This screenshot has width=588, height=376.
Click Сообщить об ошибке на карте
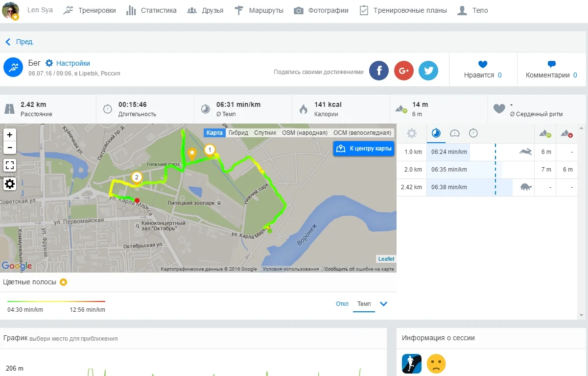pyautogui.click(x=359, y=269)
